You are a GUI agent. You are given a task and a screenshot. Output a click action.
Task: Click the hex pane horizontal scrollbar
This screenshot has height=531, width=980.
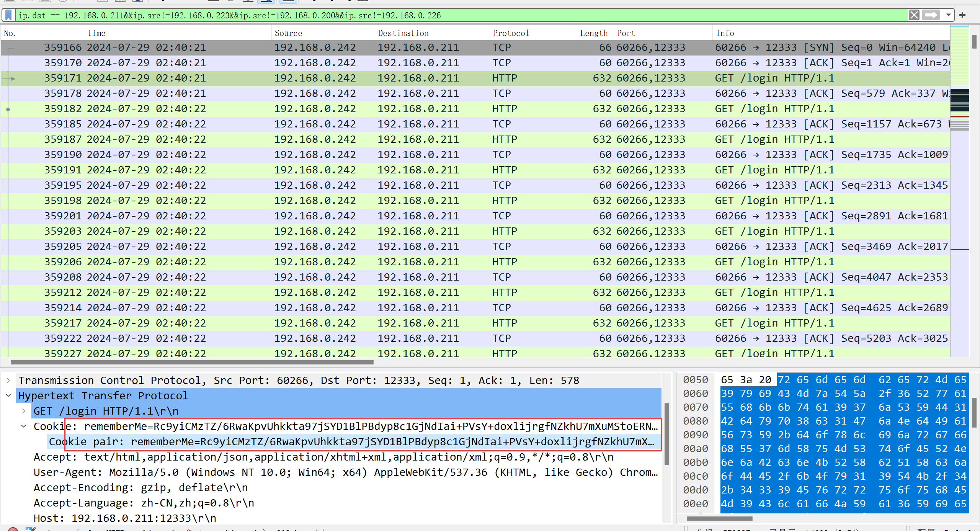720,518
